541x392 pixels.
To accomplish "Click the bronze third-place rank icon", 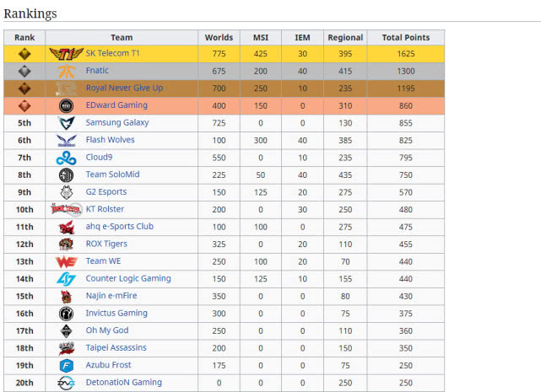I will click(x=24, y=89).
